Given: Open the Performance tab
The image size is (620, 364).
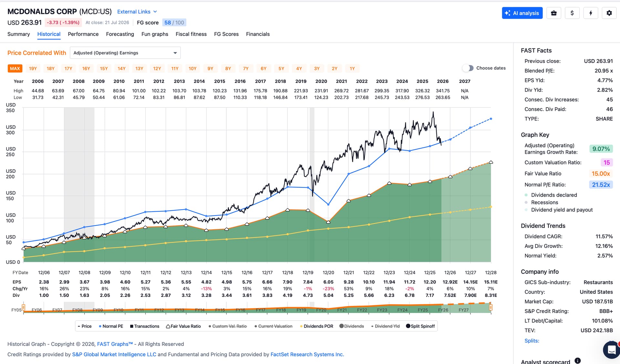Looking at the screenshot, I should (x=83, y=34).
